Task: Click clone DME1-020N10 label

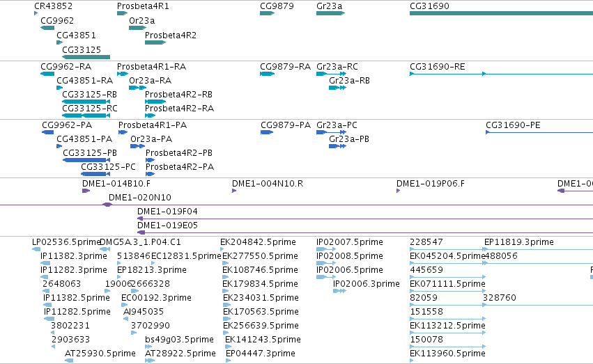Action: [x=140, y=198]
